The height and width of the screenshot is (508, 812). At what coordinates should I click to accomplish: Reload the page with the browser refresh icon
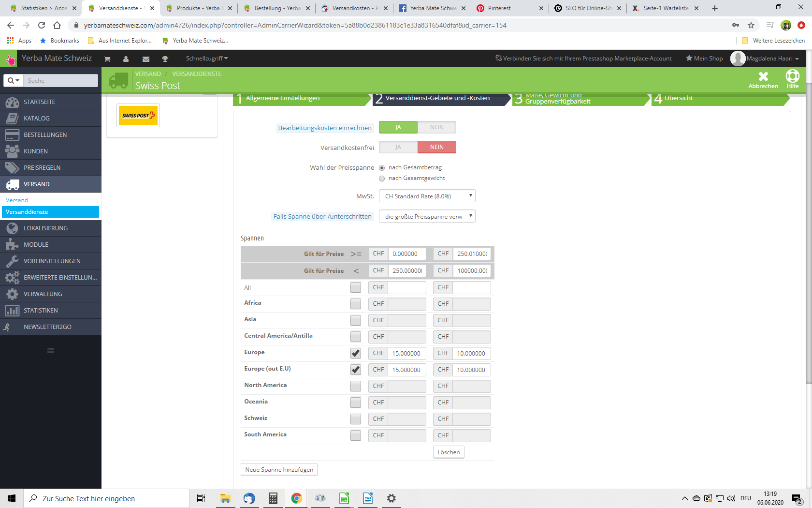[x=42, y=25]
